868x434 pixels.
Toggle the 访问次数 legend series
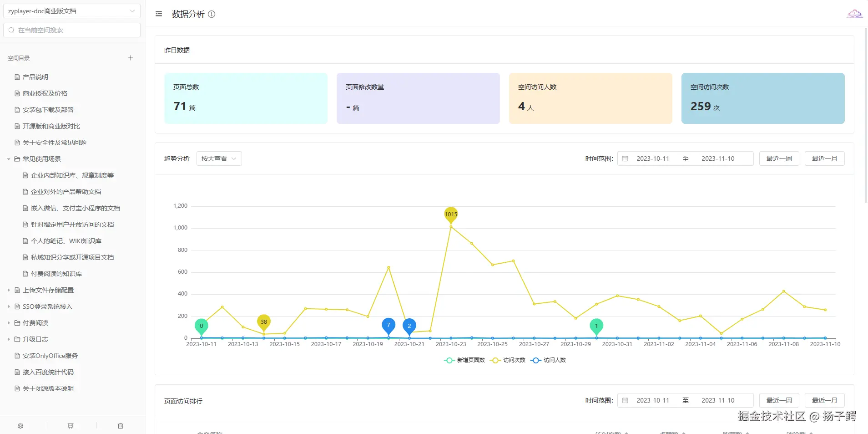(508, 360)
